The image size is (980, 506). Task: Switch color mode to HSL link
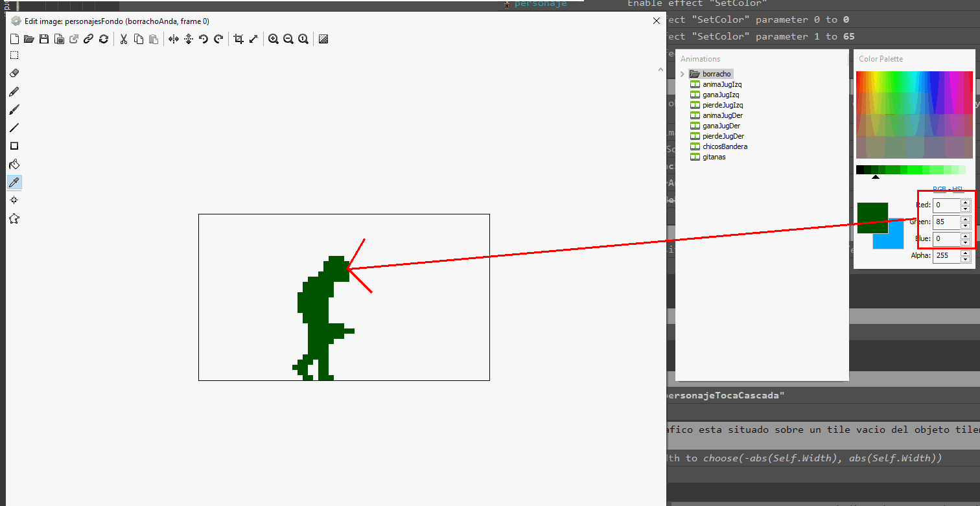click(957, 189)
